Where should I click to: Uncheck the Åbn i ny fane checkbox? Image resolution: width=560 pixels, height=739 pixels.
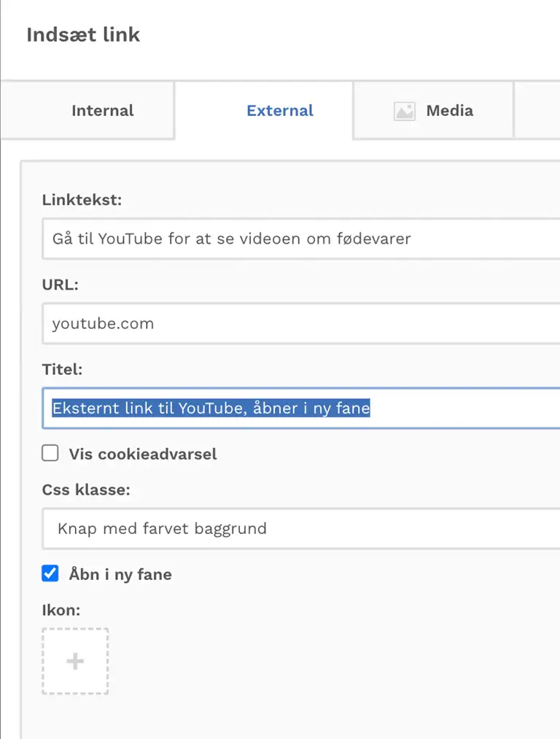50,574
